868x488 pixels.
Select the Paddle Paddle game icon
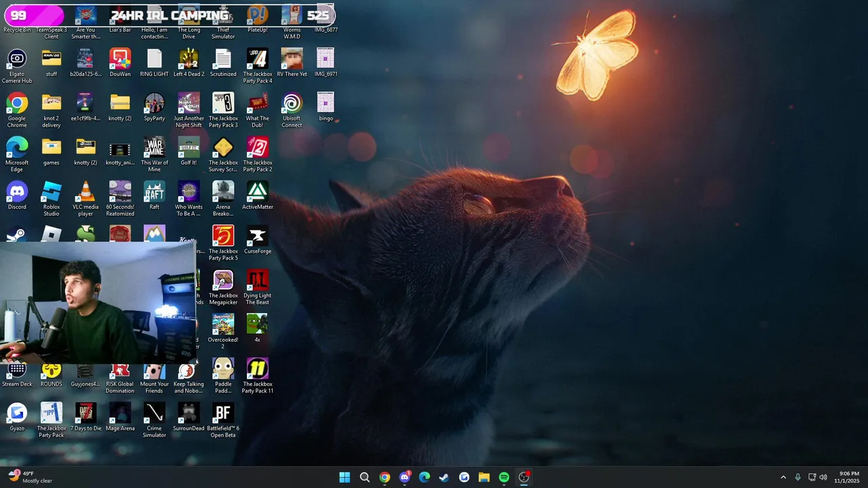pos(223,375)
